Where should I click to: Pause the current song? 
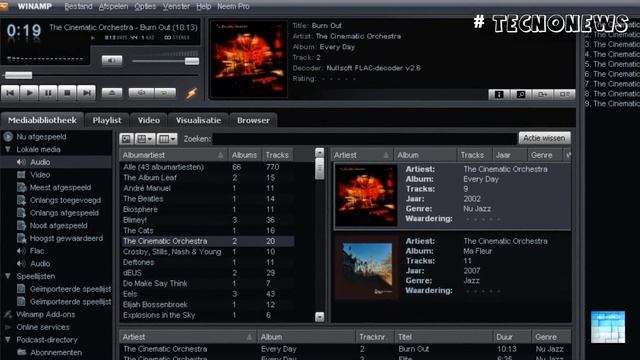click(x=48, y=93)
